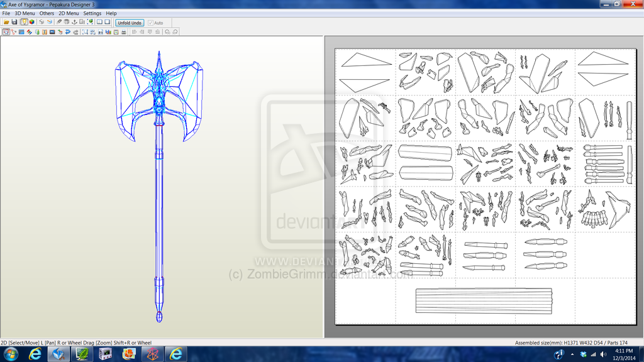Open the Settings menu
This screenshot has width=644, height=362.
pyautogui.click(x=92, y=13)
